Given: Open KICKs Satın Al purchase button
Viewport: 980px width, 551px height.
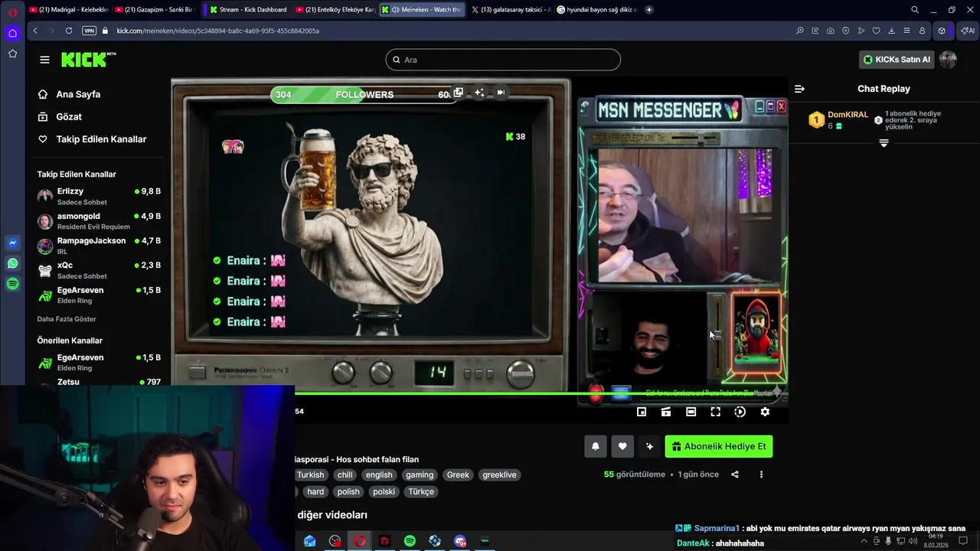Looking at the screenshot, I should [896, 60].
